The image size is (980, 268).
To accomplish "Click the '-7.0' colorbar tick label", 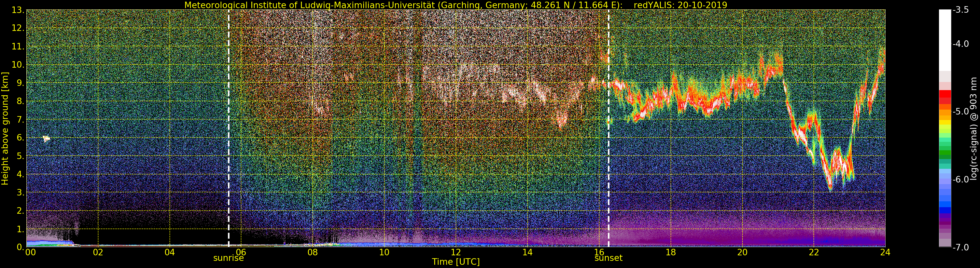I will (x=960, y=247).
